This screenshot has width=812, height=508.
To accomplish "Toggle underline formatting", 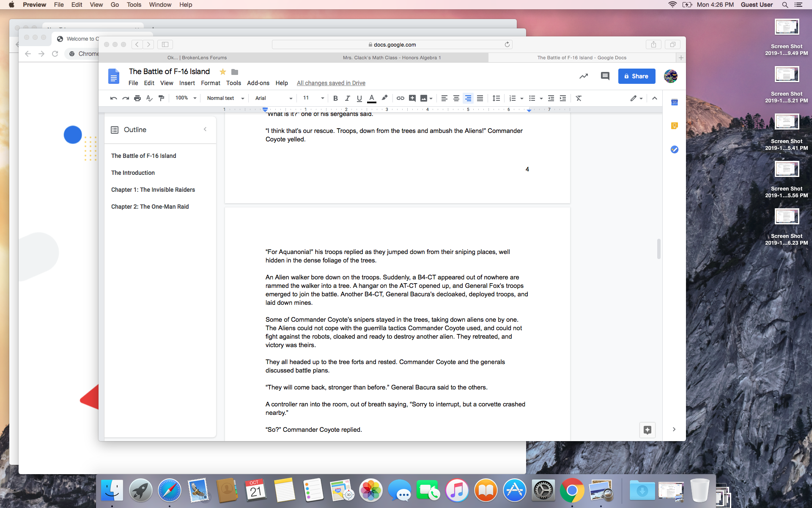I will click(359, 98).
